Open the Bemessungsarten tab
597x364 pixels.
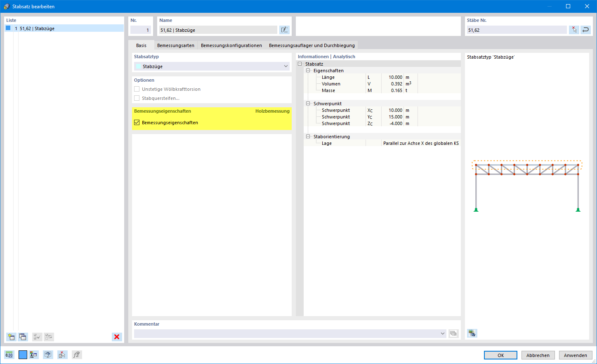pyautogui.click(x=176, y=45)
